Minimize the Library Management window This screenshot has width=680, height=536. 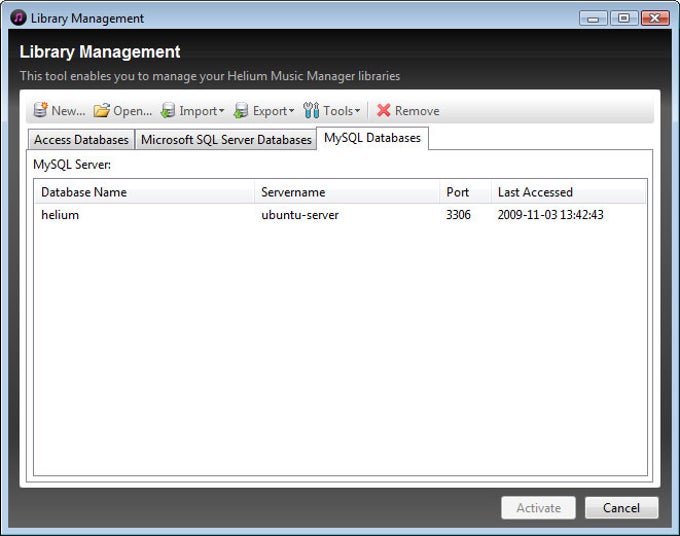tap(593, 18)
